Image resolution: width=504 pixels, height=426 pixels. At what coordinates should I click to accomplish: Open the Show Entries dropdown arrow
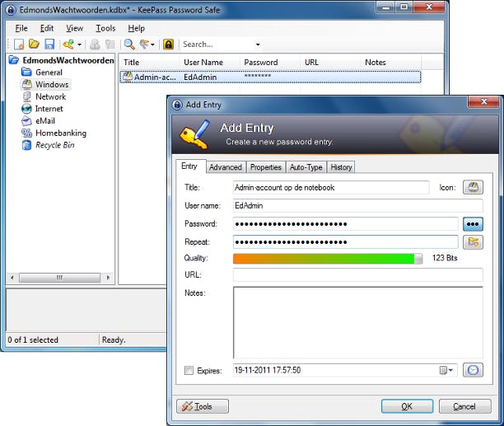point(152,44)
